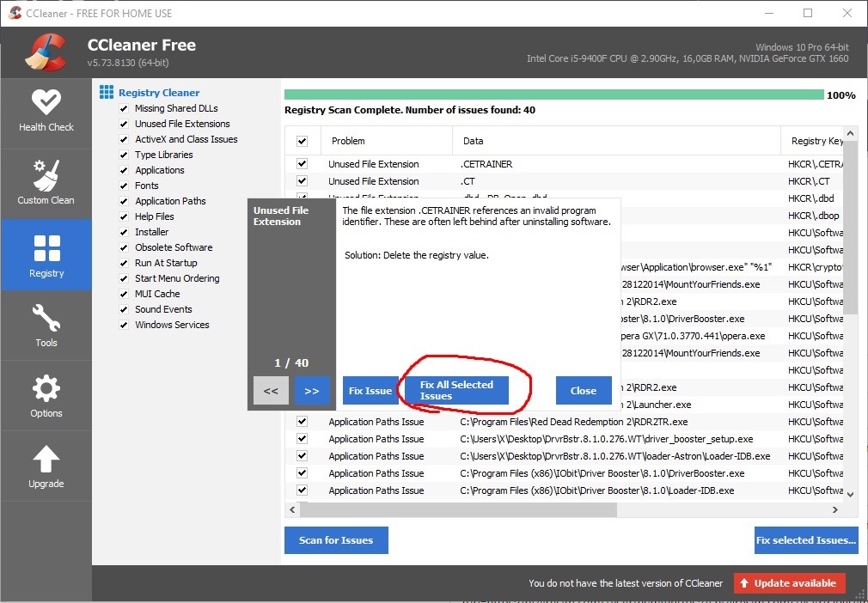Select the Registry section icon
868x603 pixels.
pos(46,248)
